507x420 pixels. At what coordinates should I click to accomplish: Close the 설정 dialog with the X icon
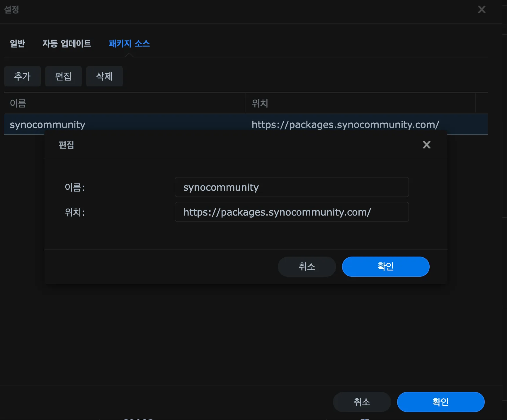tap(482, 10)
